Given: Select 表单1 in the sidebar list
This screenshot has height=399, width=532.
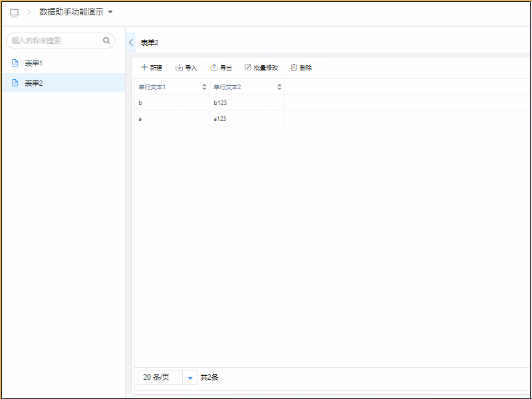Looking at the screenshot, I should coord(33,63).
